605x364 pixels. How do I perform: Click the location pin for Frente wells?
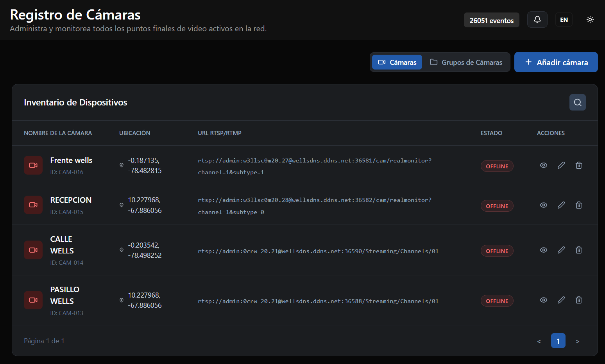click(x=122, y=165)
